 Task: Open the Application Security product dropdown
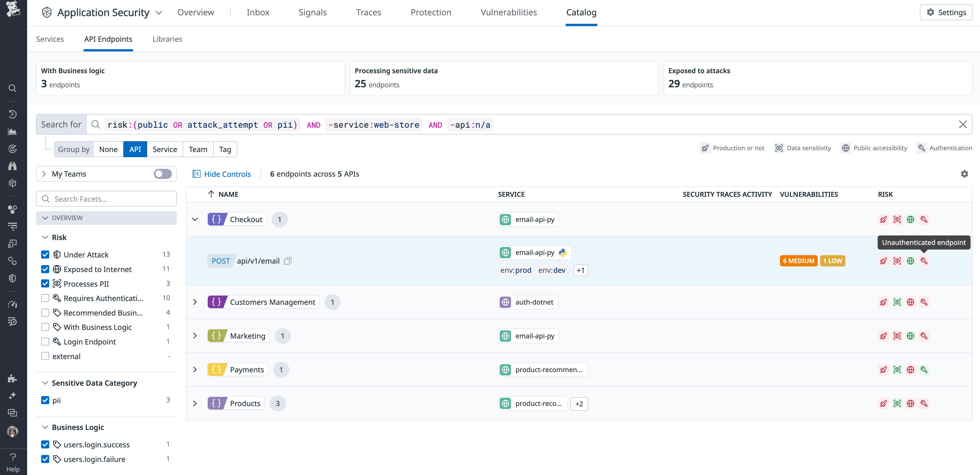[x=159, y=13]
